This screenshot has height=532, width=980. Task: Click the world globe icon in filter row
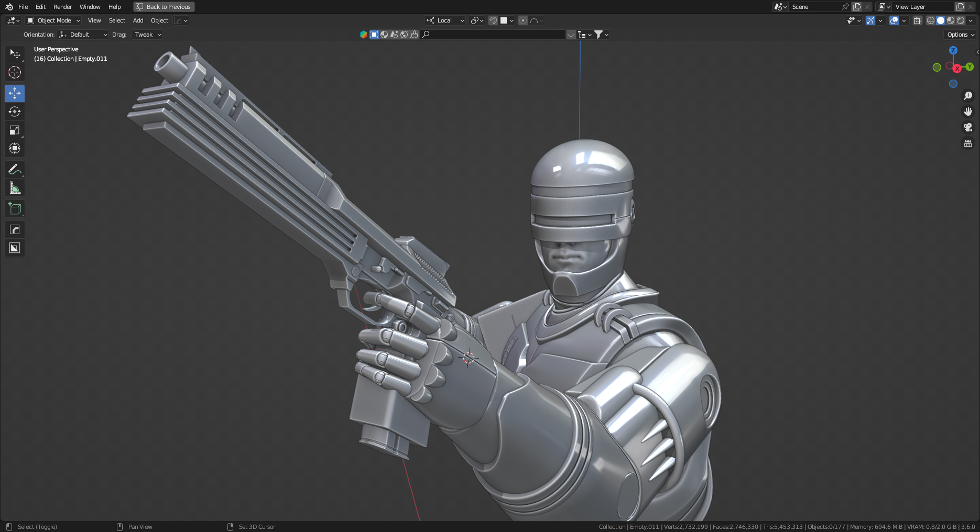click(x=404, y=35)
